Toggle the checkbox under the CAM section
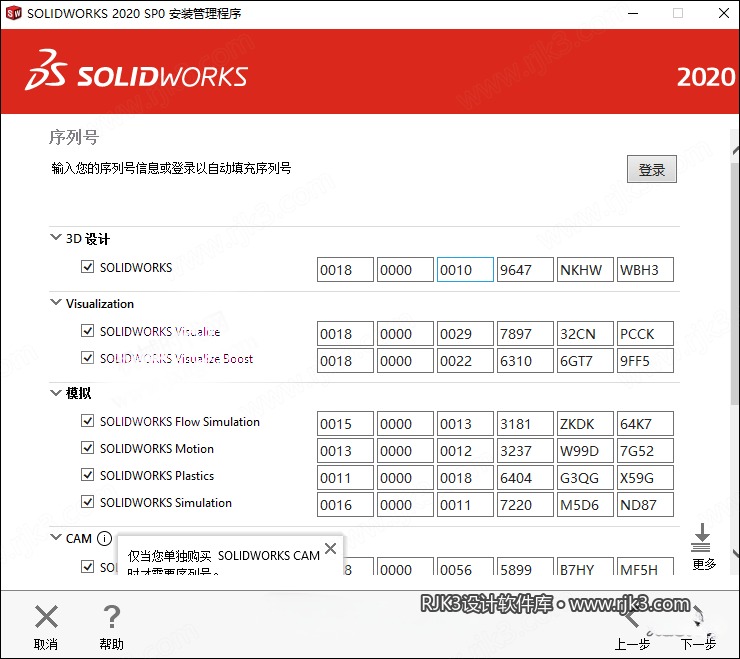The height and width of the screenshot is (659, 740). click(x=87, y=566)
